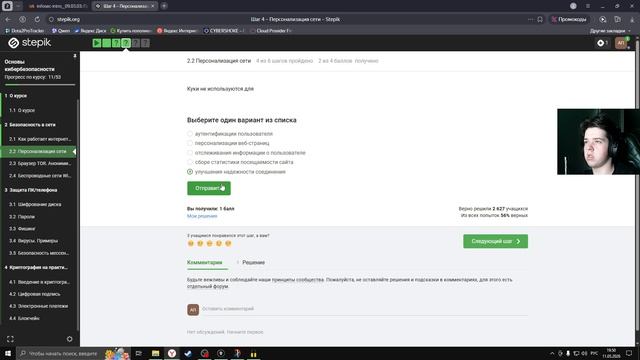Open Яндекс Диск bookmark
Image resolution: width=640 pixels, height=360 pixels.
pos(91,31)
